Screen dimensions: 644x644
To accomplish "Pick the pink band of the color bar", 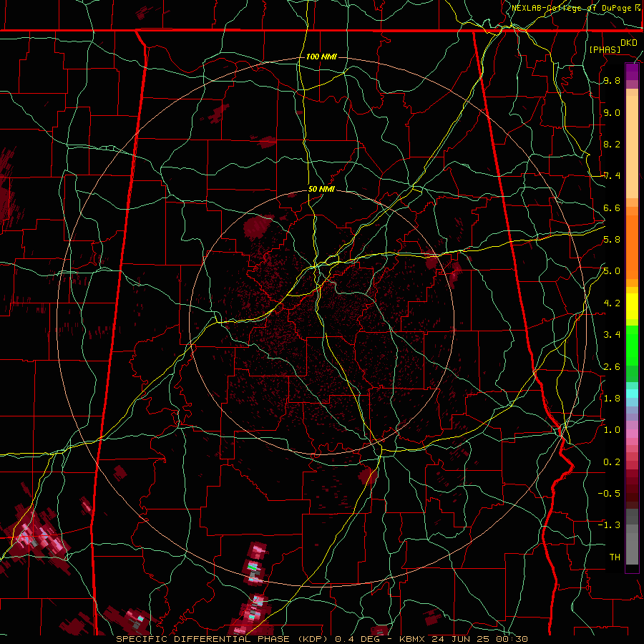I will [x=632, y=434].
